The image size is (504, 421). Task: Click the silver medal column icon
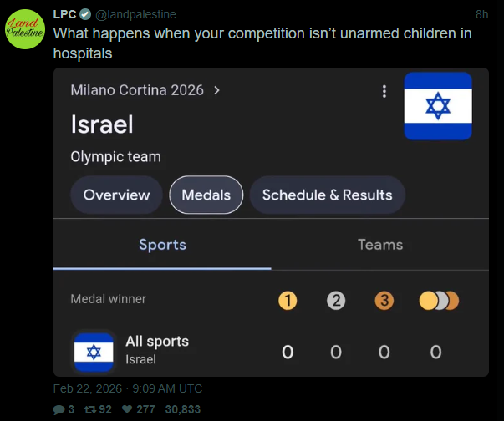[x=336, y=300]
